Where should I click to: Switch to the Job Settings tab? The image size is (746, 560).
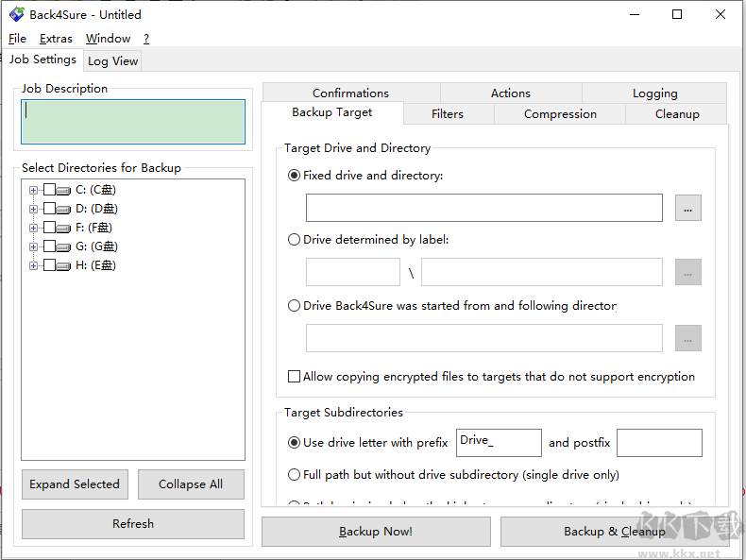pos(42,59)
